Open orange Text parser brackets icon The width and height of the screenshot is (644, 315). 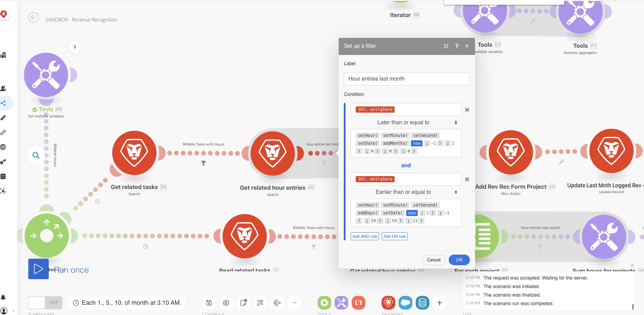[x=358, y=303]
